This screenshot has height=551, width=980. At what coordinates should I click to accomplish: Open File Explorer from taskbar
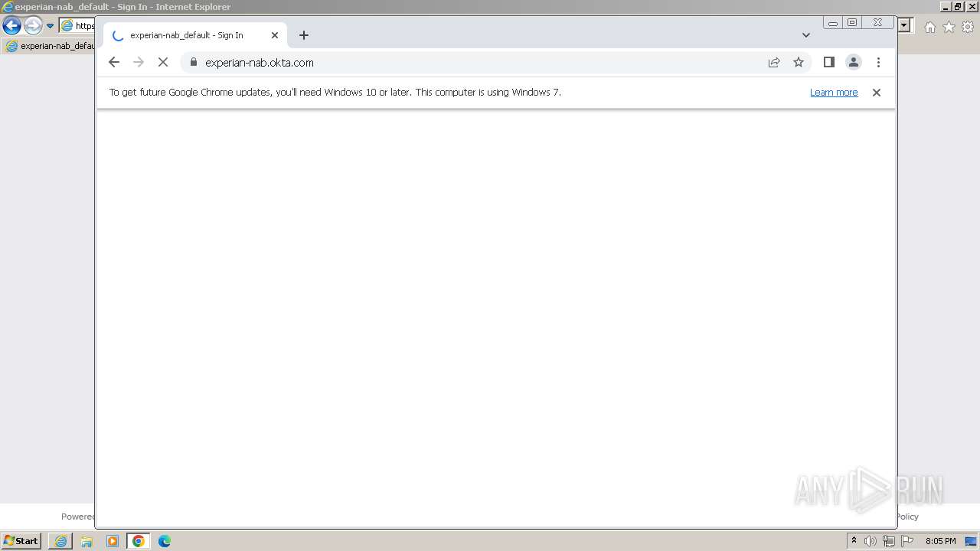click(87, 541)
